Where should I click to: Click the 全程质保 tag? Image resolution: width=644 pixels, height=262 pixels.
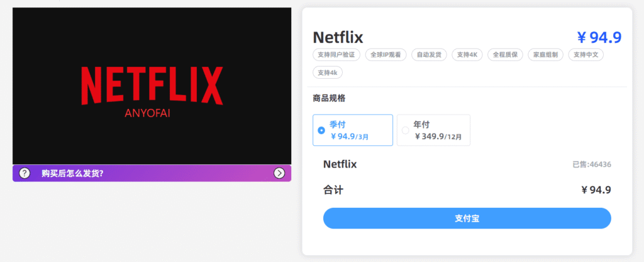point(505,55)
